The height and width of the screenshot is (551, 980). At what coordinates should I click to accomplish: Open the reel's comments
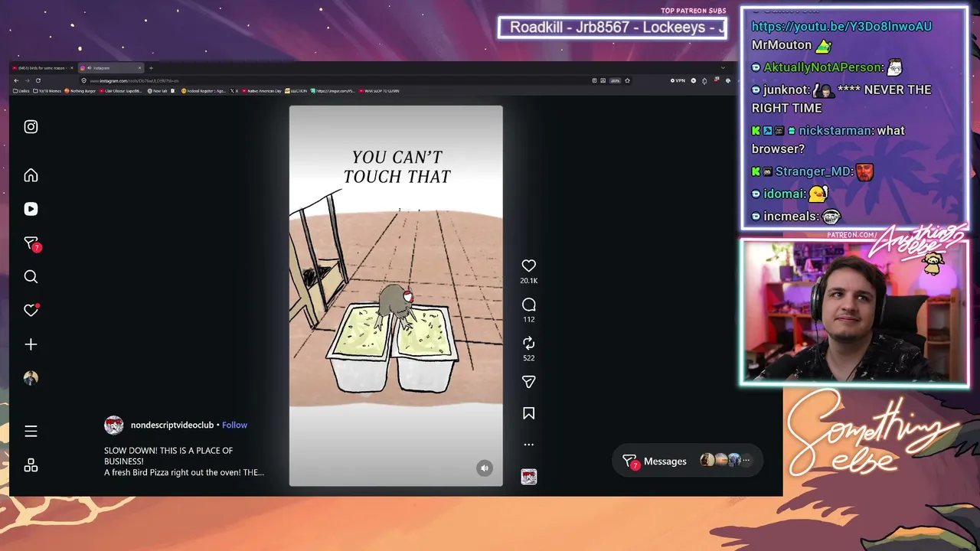[x=528, y=305]
